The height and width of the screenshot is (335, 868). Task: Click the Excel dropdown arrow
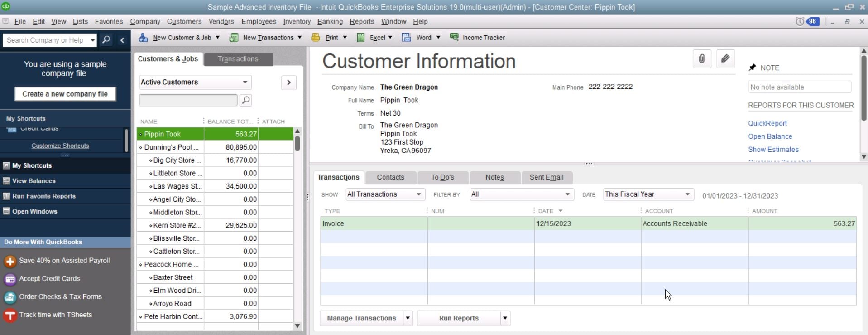coord(390,38)
